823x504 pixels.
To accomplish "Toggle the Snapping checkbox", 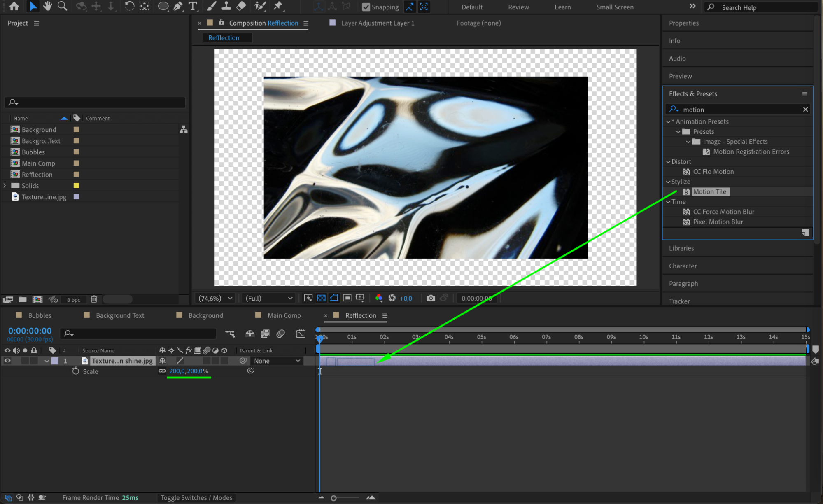I will click(x=366, y=7).
